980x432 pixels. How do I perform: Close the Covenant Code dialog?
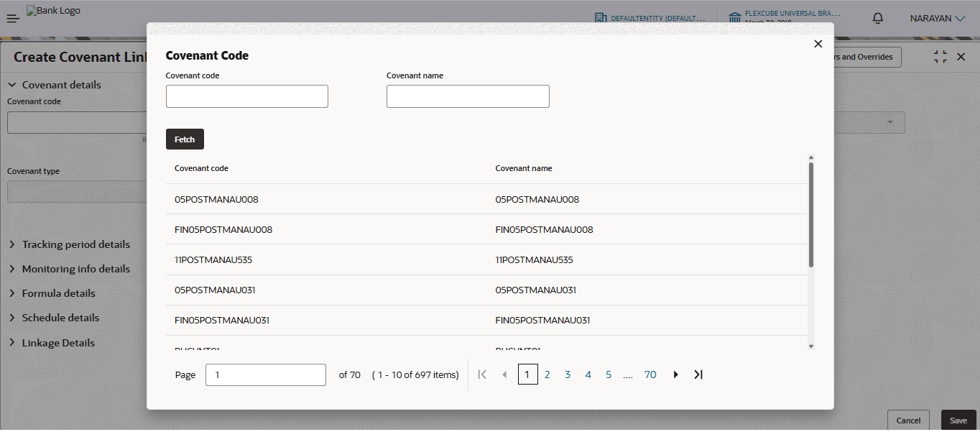pos(818,44)
